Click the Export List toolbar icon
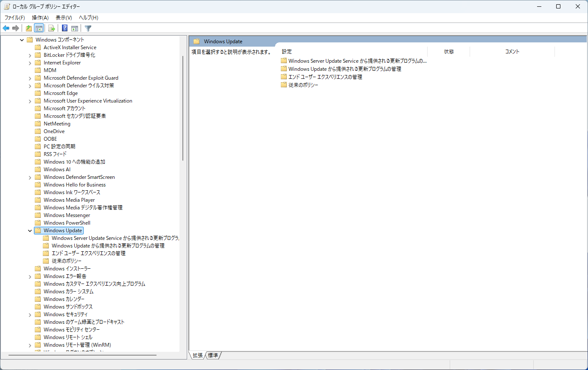This screenshot has height=370, width=588. coord(52,28)
